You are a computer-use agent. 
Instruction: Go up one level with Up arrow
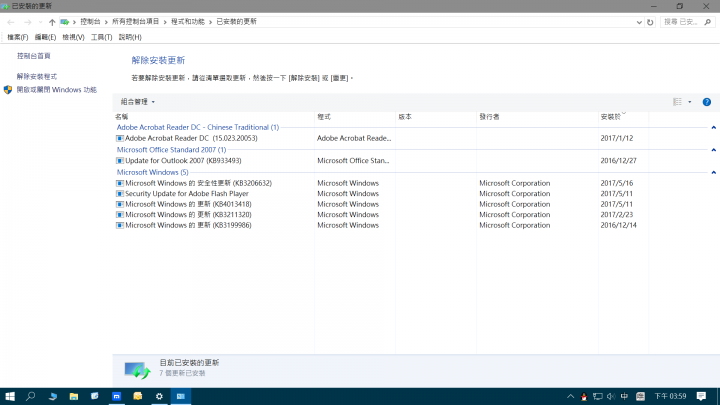(52, 22)
